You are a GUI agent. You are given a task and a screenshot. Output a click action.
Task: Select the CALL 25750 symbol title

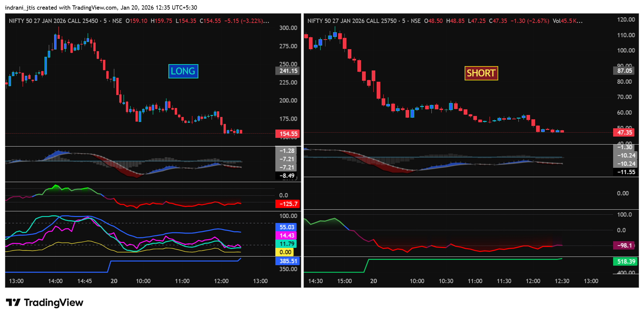pyautogui.click(x=352, y=21)
